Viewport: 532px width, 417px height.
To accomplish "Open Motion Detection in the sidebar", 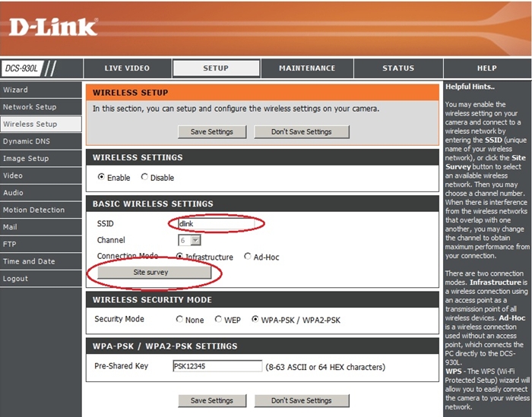I will pyautogui.click(x=33, y=210).
